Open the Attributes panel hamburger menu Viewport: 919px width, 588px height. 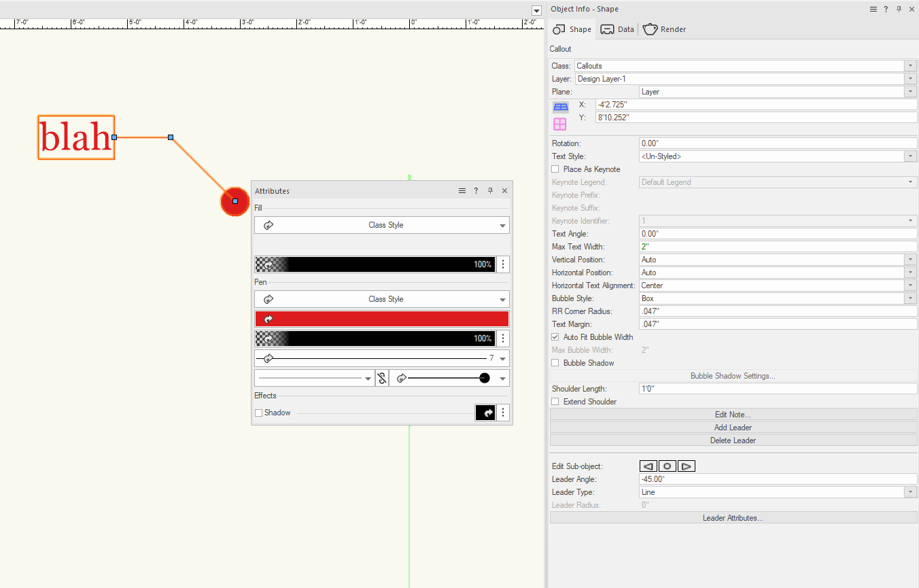click(x=462, y=191)
